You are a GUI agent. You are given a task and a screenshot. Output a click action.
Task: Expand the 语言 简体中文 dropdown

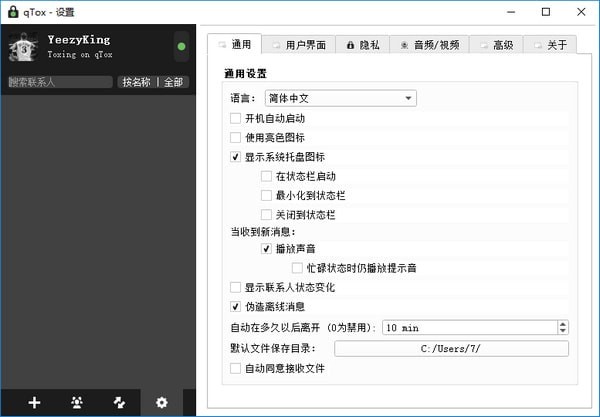341,98
